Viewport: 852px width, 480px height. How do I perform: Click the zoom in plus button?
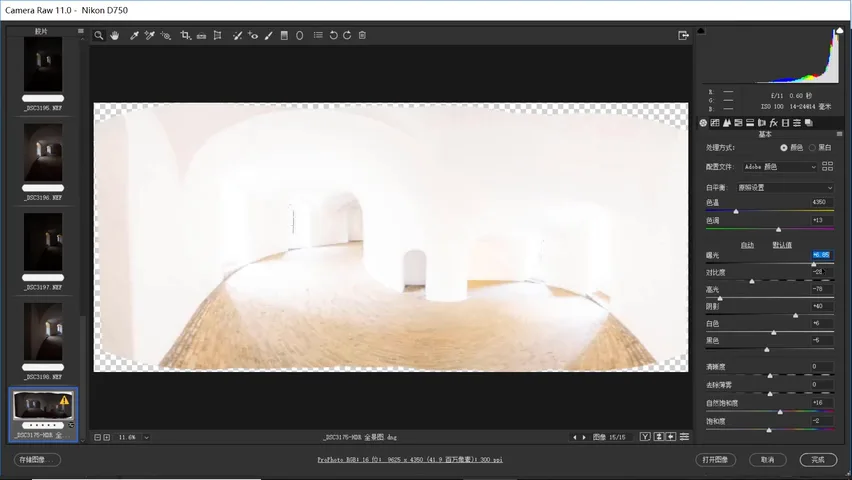pos(107,437)
